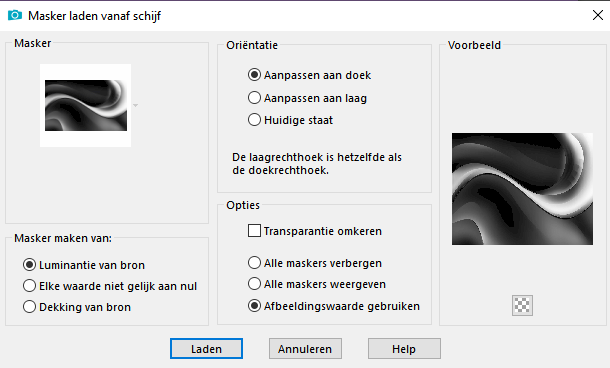
Task: Click the Laden button
Action: [206, 349]
